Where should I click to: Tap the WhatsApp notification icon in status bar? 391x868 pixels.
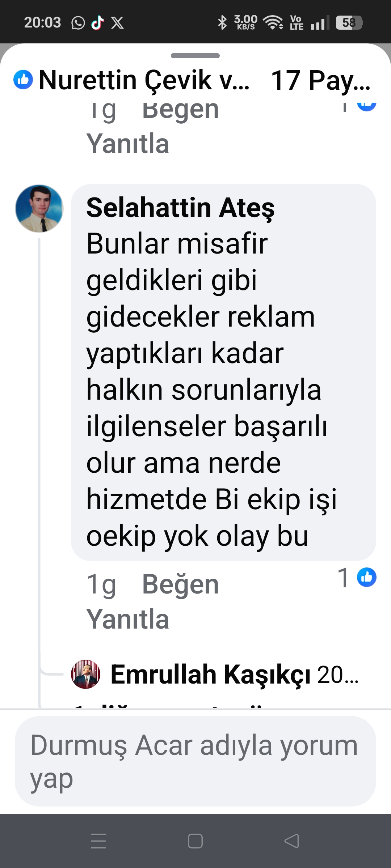pos(78,23)
